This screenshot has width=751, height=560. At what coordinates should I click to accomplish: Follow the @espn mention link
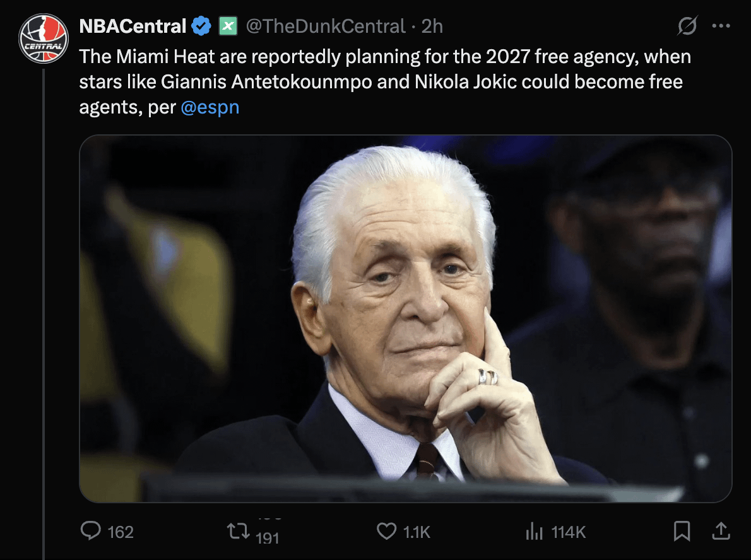[210, 107]
